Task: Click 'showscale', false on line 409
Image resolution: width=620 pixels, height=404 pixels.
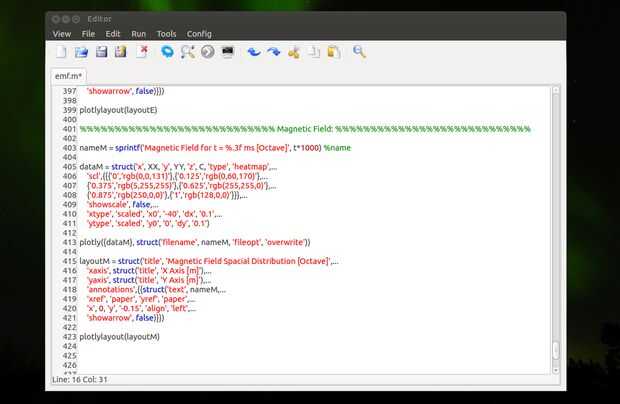Action: 122,205
